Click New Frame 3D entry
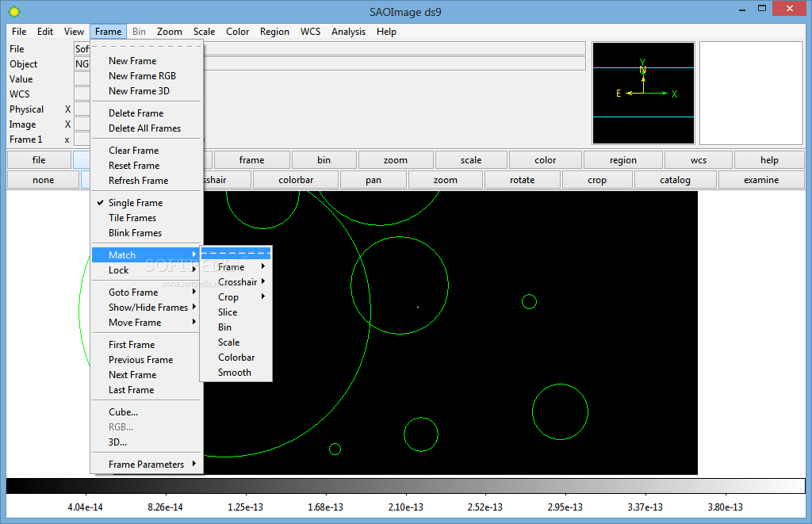Image resolution: width=812 pixels, height=524 pixels. (147, 90)
